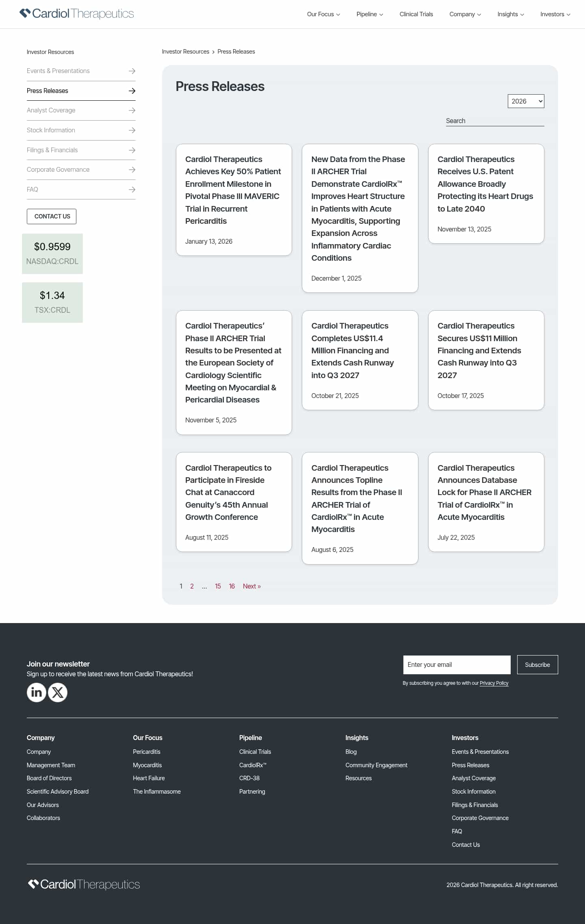Screen dimensions: 585x924
Task: Open Scientific Advisory Board footer link
Action: [x=58, y=792]
